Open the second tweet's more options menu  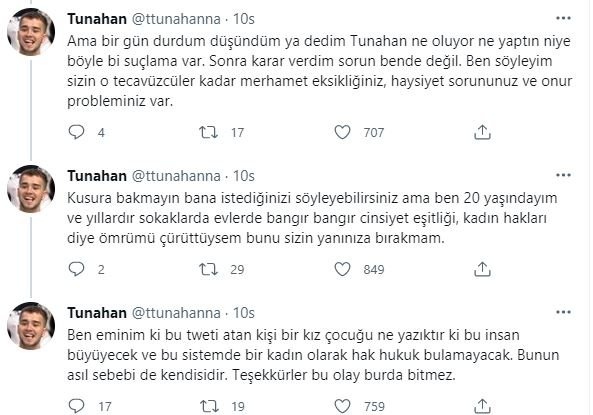563,175
